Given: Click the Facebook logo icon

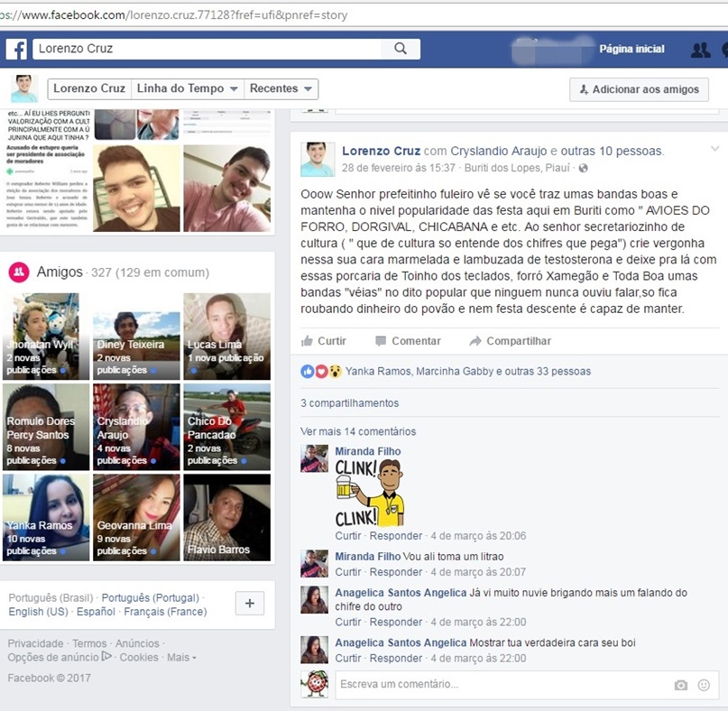Looking at the screenshot, I should pos(16,49).
